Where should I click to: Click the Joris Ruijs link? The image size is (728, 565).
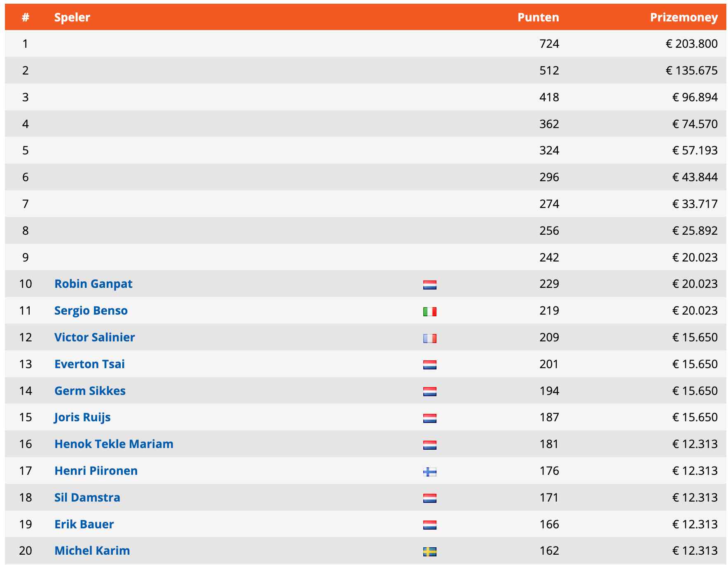pyautogui.click(x=82, y=417)
